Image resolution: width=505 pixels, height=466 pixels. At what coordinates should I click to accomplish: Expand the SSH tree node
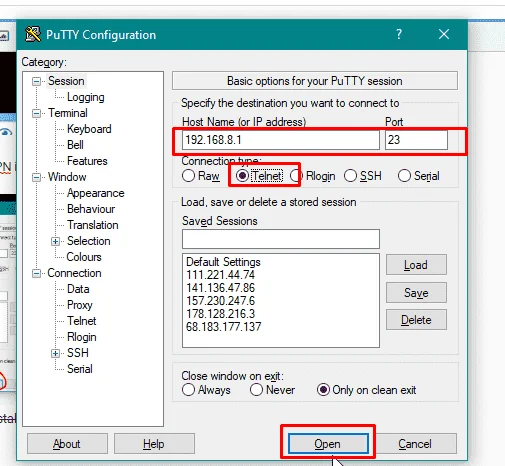pos(55,353)
